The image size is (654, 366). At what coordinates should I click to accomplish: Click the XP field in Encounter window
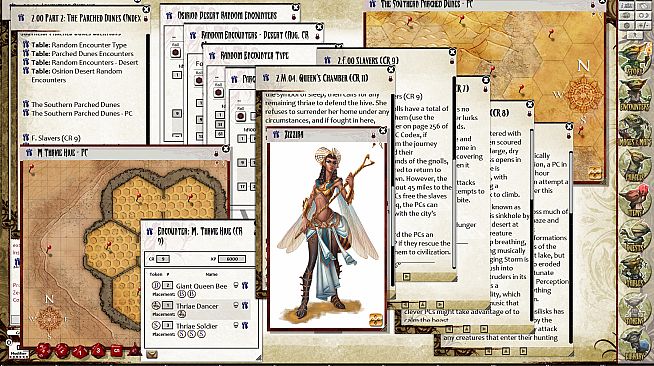232,259
